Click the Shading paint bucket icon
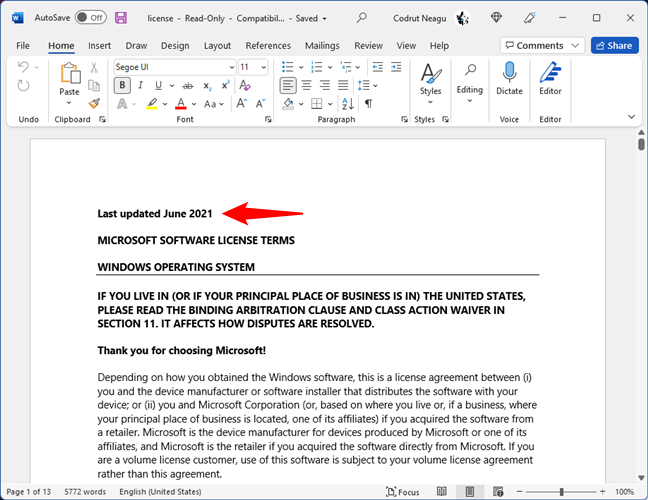The width and height of the screenshot is (648, 500). click(288, 103)
